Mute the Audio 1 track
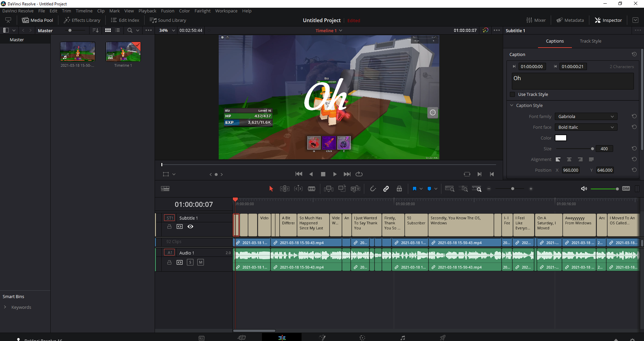This screenshot has width=644, height=341. (x=201, y=262)
